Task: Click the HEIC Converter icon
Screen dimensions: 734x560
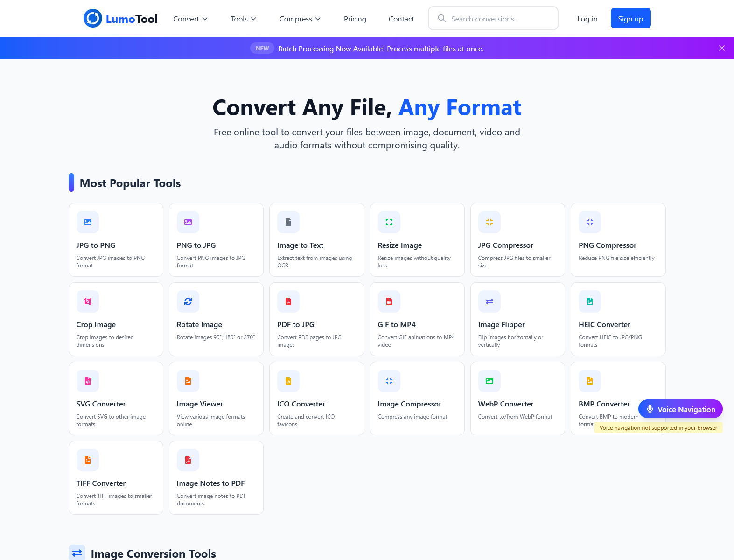Action: [590, 301]
